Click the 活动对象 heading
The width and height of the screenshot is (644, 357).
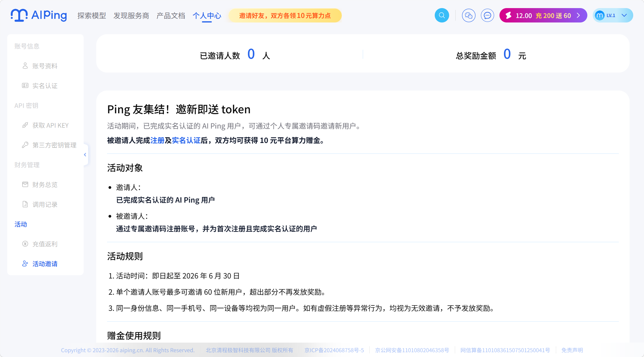125,168
